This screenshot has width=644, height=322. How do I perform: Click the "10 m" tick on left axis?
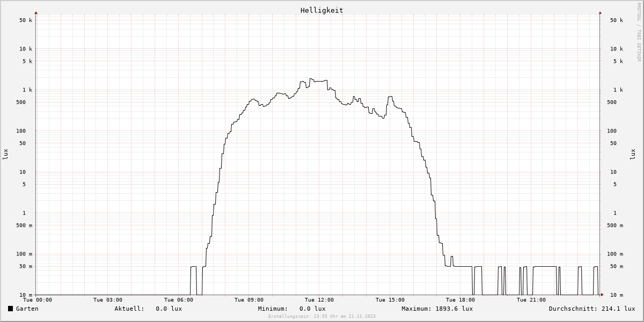tap(26, 295)
